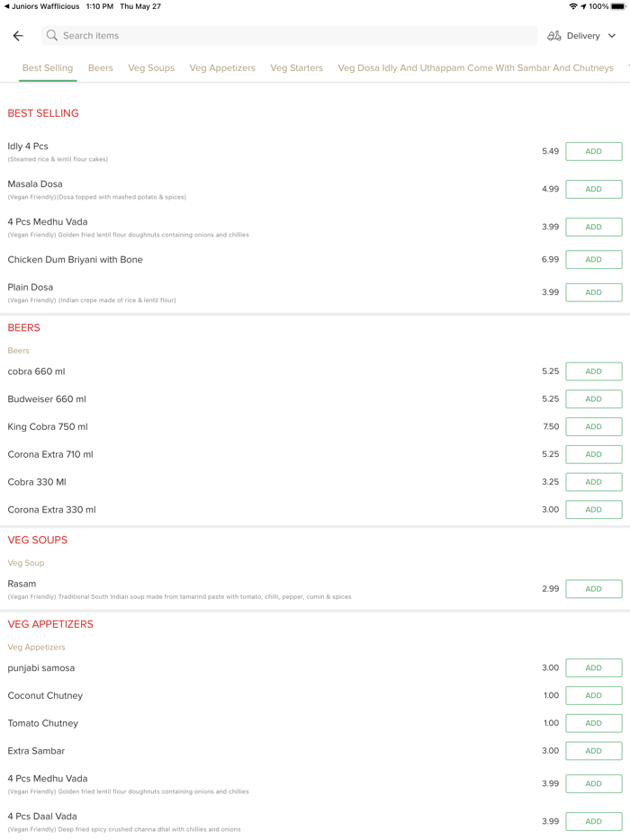Switch to the Beers tab
Viewport: 630px width, 840px height.
(101, 68)
